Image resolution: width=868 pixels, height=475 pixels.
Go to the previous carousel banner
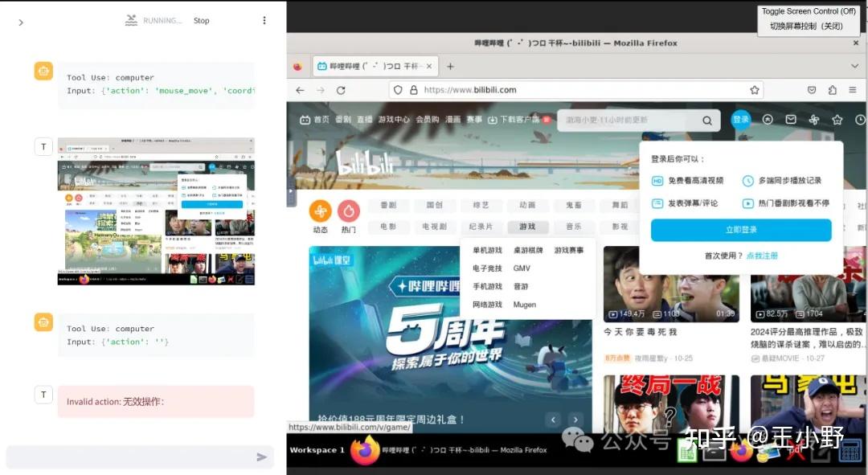[x=553, y=420]
